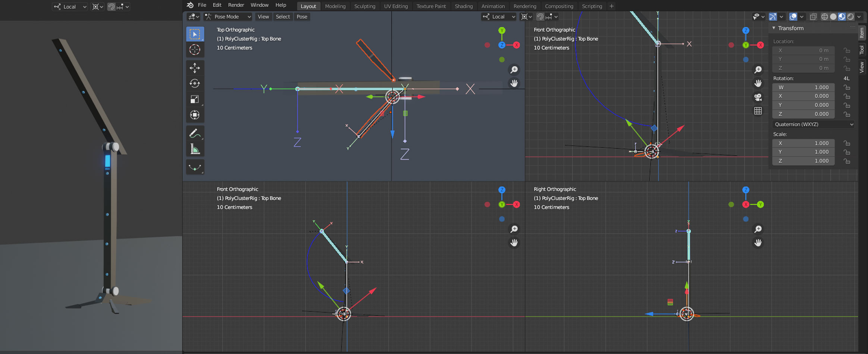868x354 pixels.
Task: Click the Select menu in viewport header
Action: 282,17
